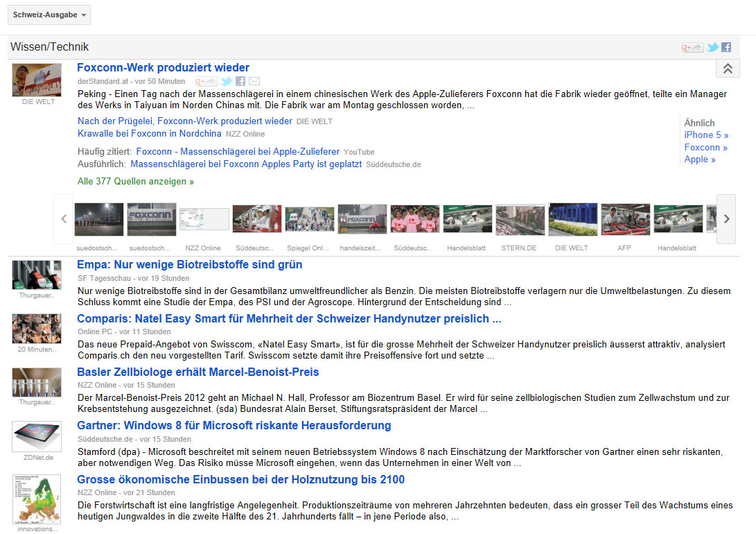Open NZZ Online map image
Viewport: 756px width, 534px height.
pos(204,219)
